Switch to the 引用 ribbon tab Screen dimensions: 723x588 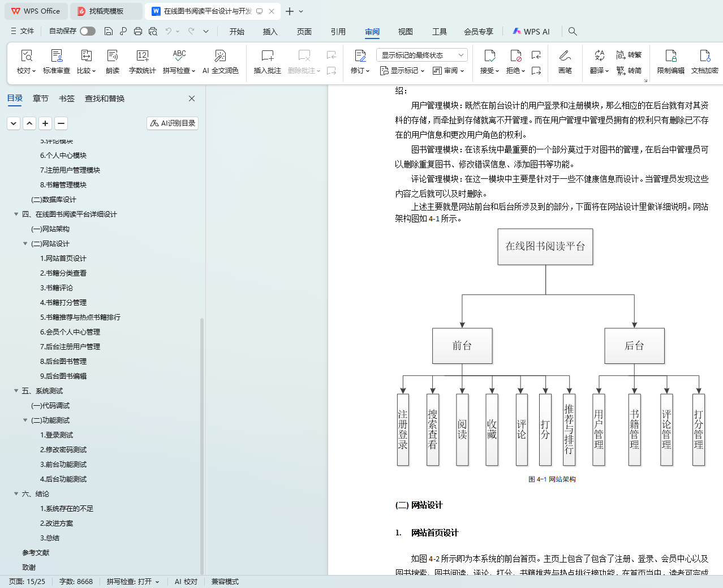(338, 32)
